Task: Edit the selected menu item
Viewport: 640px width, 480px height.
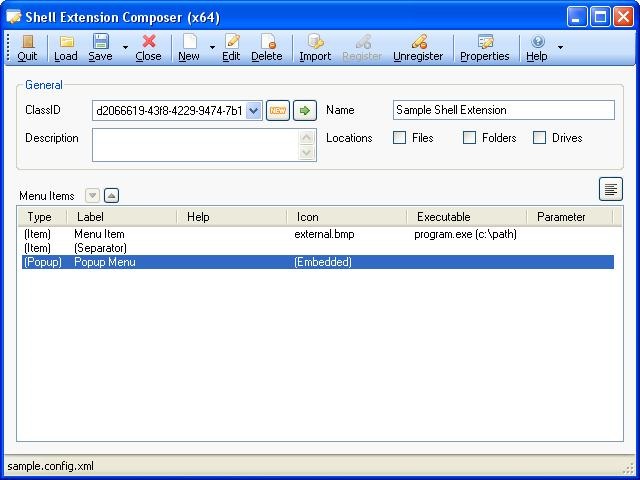Action: [x=231, y=48]
